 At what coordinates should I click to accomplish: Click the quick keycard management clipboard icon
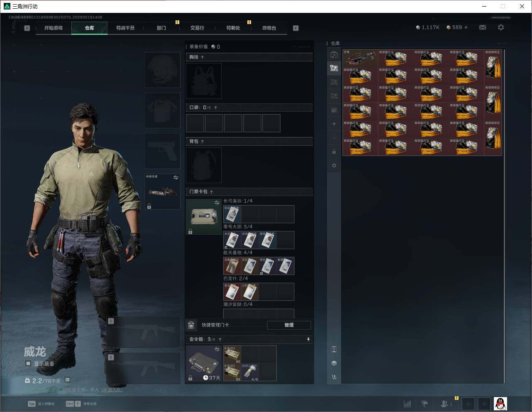point(191,325)
